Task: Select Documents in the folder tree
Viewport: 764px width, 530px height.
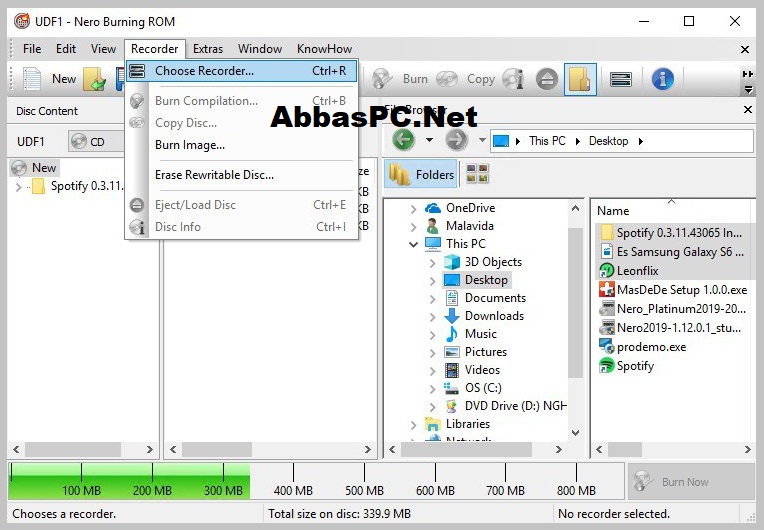Action: coord(495,298)
